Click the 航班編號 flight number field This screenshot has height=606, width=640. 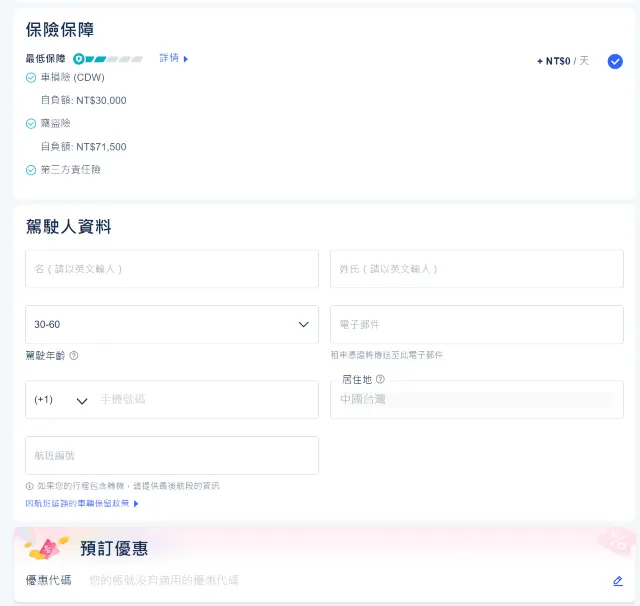[x=171, y=455]
